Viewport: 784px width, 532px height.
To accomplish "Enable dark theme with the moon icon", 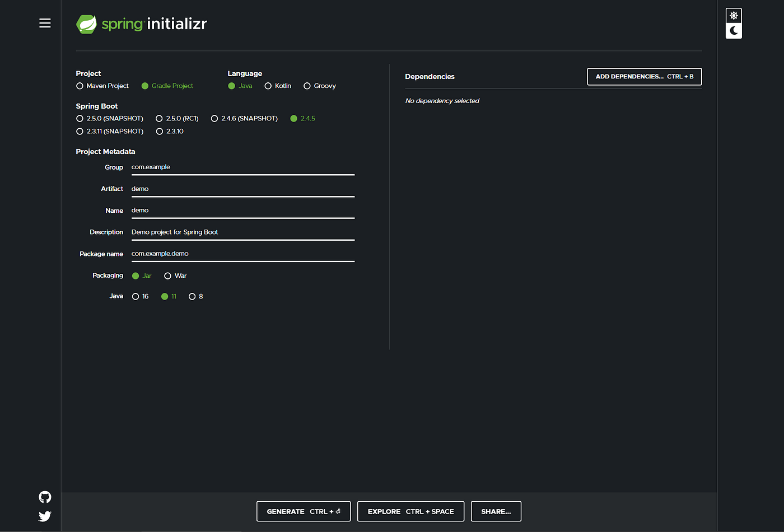I will 733,31.
